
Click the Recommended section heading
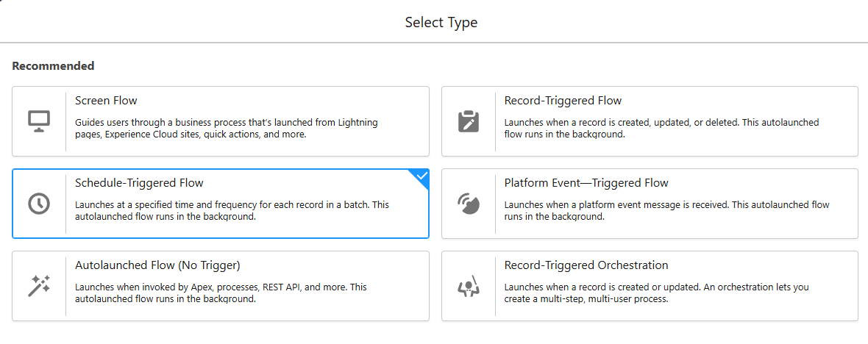coord(53,66)
